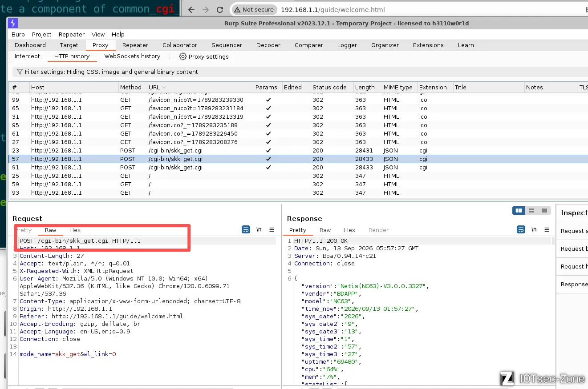Image resolution: width=588 pixels, height=389 pixels.
Task: Sort history by the URL column
Action: [200, 87]
